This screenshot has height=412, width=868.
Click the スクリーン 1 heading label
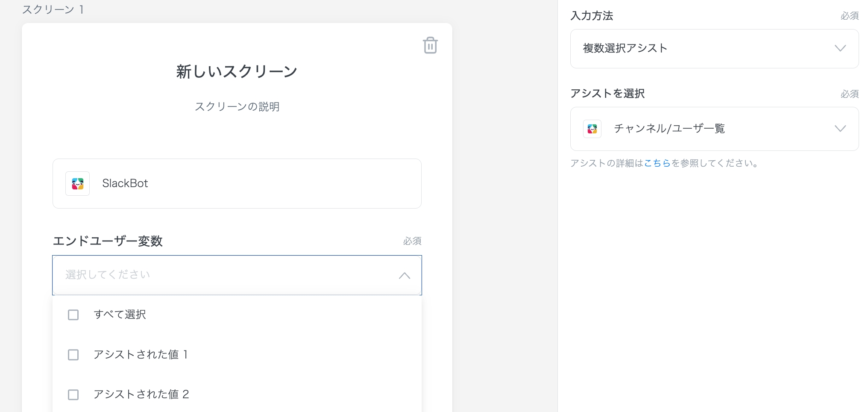(53, 9)
